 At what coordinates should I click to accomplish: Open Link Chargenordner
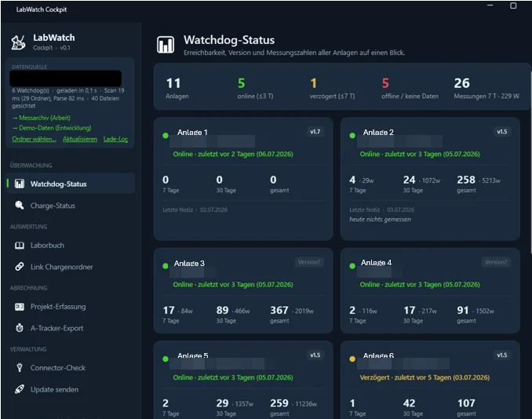pyautogui.click(x=71, y=267)
